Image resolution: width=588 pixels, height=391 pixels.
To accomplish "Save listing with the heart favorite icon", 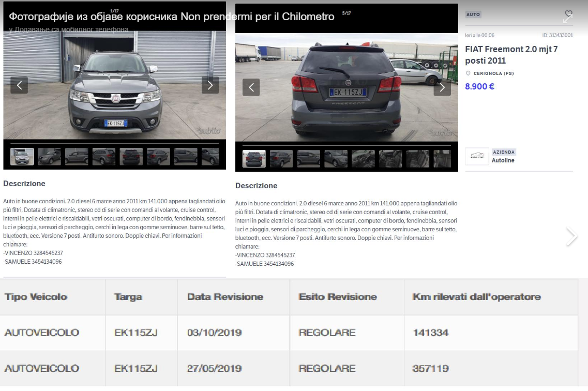I will [x=569, y=13].
